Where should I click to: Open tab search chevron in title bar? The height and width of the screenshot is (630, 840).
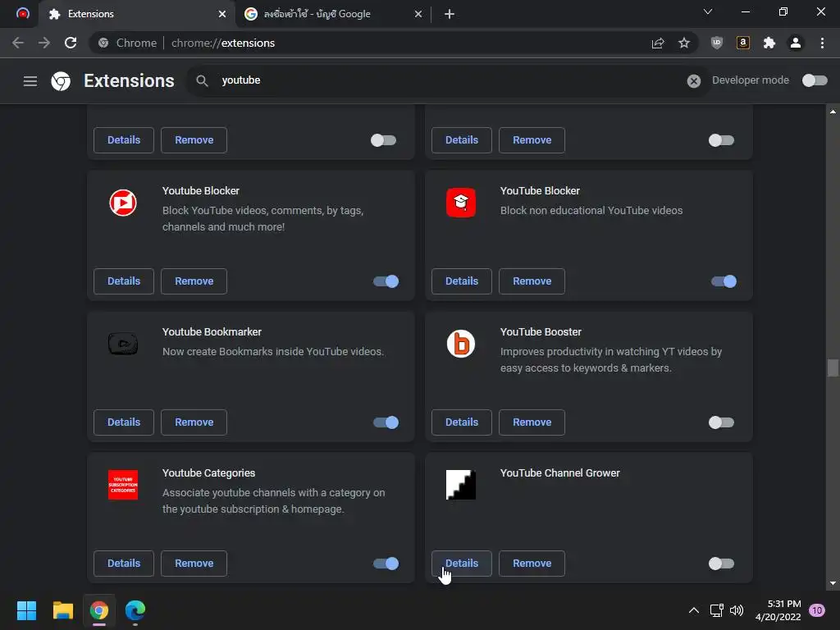708,11
